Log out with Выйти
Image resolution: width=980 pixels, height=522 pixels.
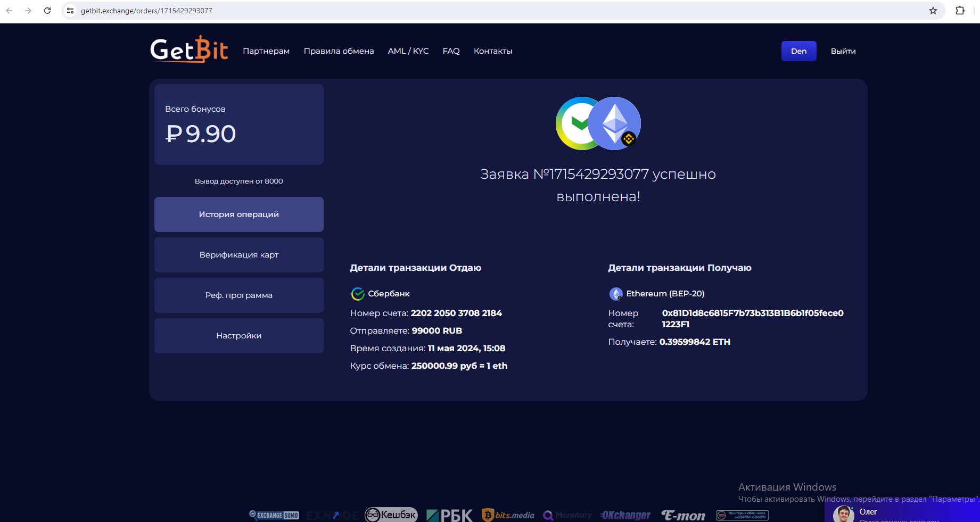843,51
